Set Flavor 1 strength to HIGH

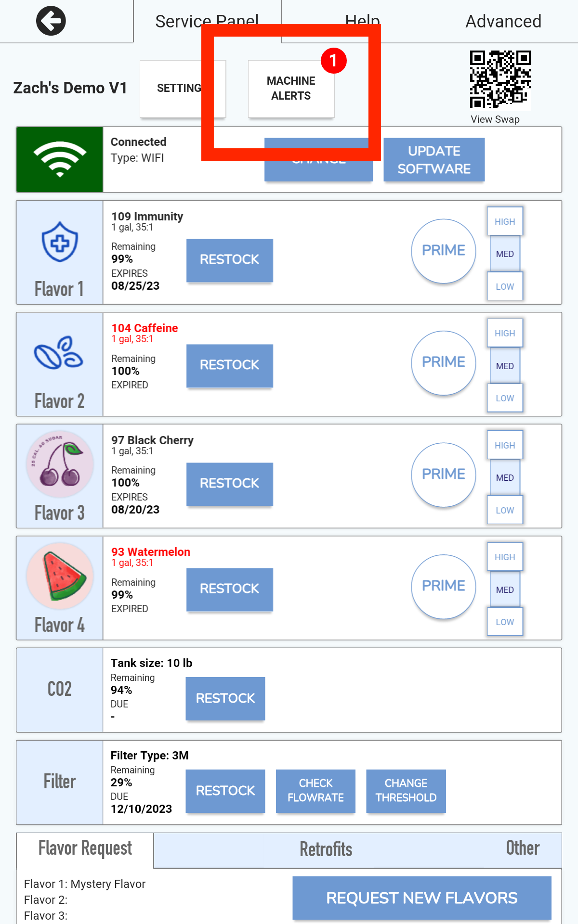click(505, 221)
